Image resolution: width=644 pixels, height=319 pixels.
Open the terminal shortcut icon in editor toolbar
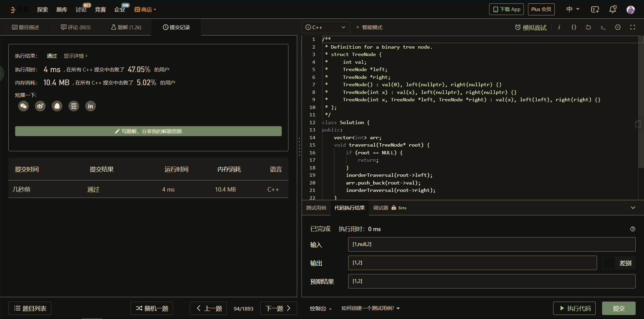click(603, 27)
